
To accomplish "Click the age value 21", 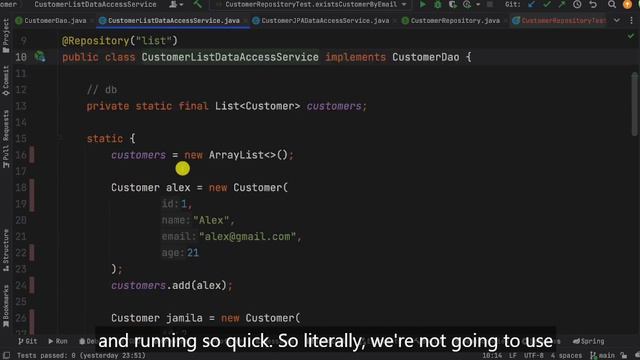I will tap(193, 253).
